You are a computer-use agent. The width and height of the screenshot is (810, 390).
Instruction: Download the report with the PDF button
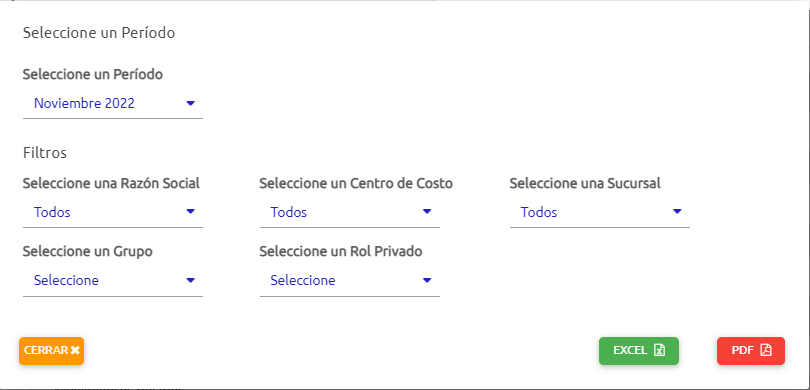[x=751, y=351]
